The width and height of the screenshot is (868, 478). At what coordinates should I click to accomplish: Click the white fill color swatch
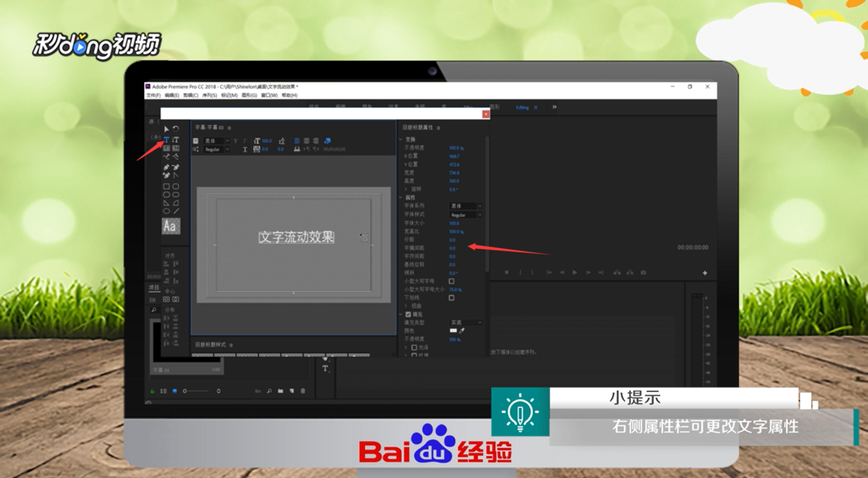point(454,330)
